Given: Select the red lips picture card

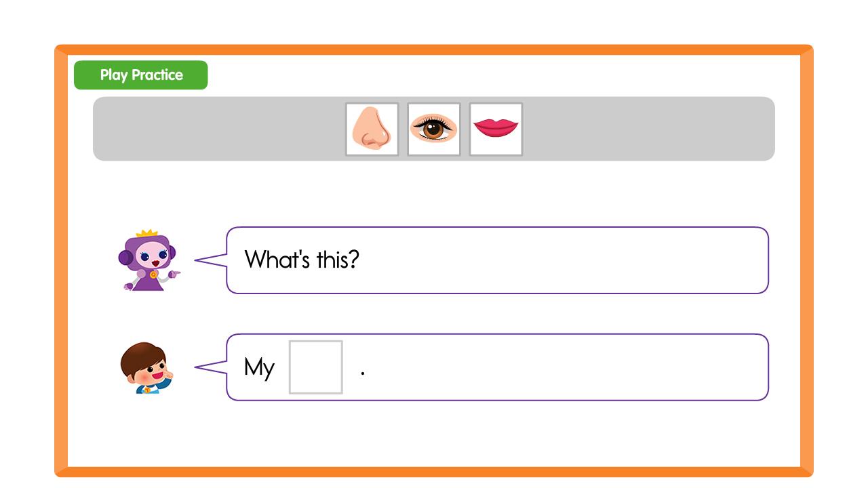Looking at the screenshot, I should coord(496,129).
